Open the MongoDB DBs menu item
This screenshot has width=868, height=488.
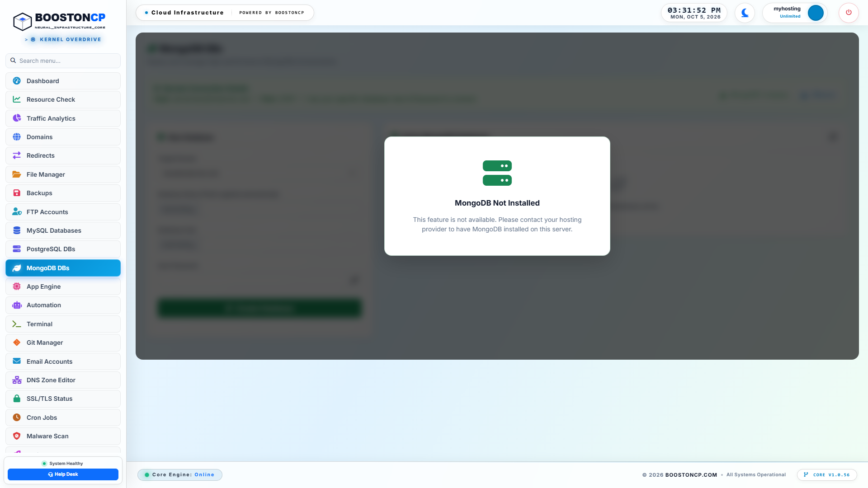point(63,268)
